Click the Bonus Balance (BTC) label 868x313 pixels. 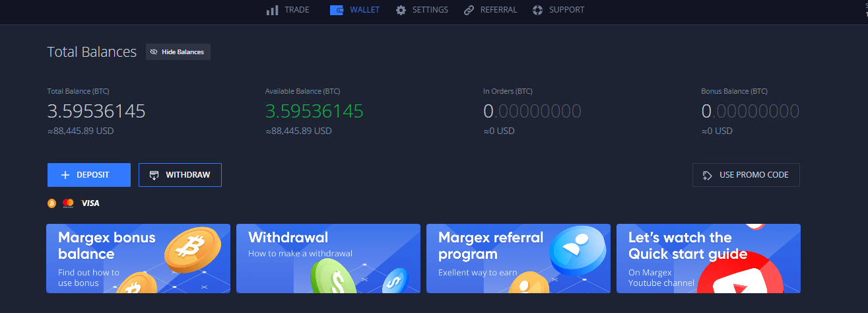click(734, 91)
